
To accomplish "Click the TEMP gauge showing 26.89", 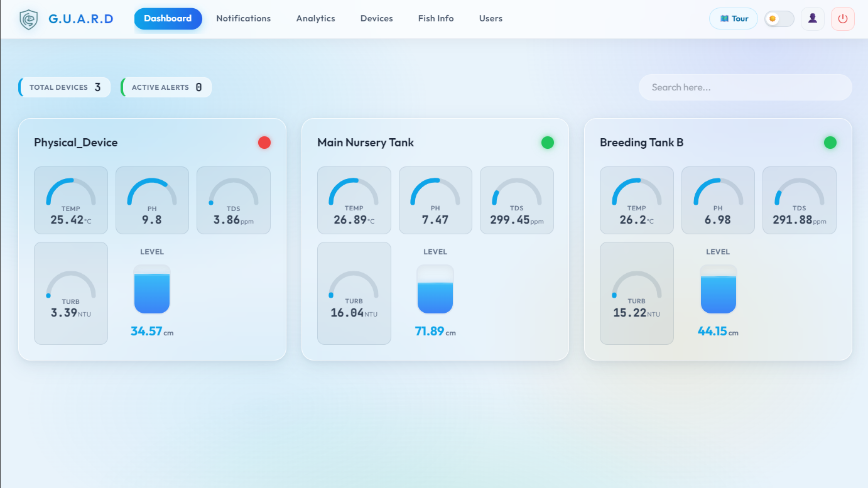I will coord(354,200).
